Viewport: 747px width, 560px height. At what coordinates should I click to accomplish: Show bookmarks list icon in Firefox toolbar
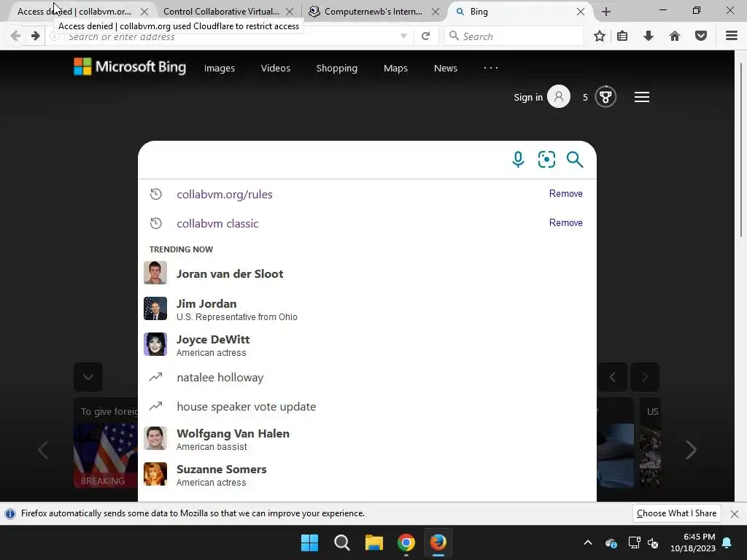(x=622, y=36)
